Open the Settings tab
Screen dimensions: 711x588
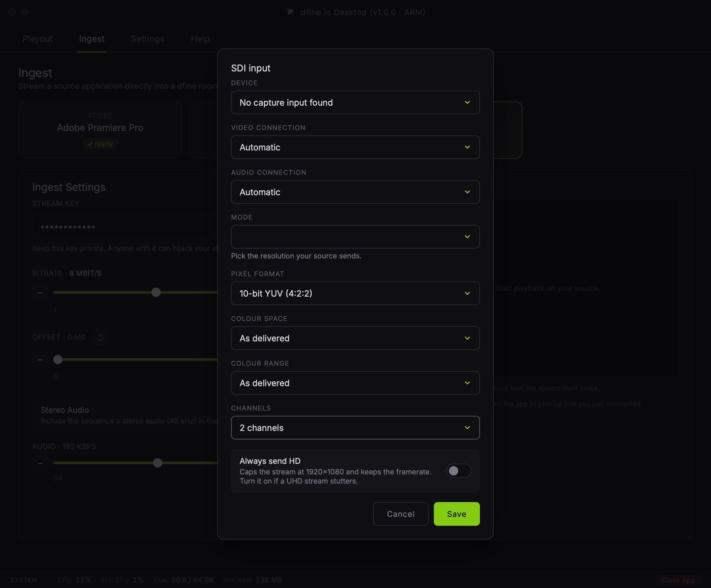(x=147, y=39)
